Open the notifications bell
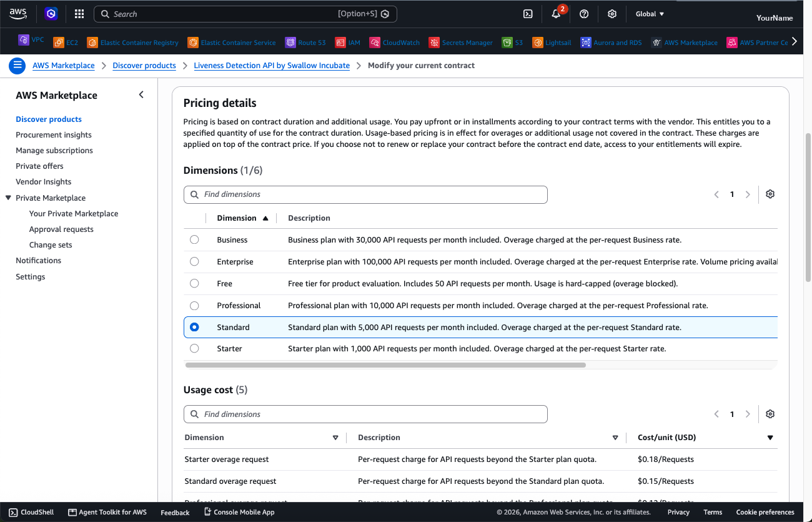 556,14
